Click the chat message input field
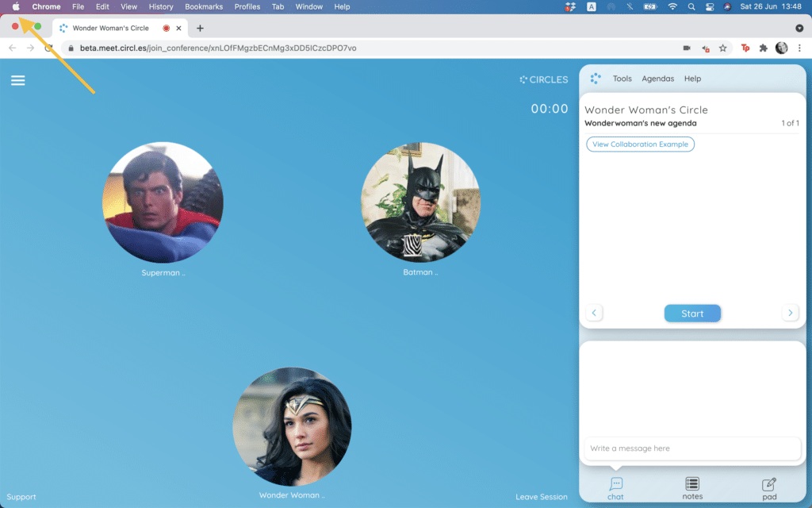812x508 pixels. [692, 448]
